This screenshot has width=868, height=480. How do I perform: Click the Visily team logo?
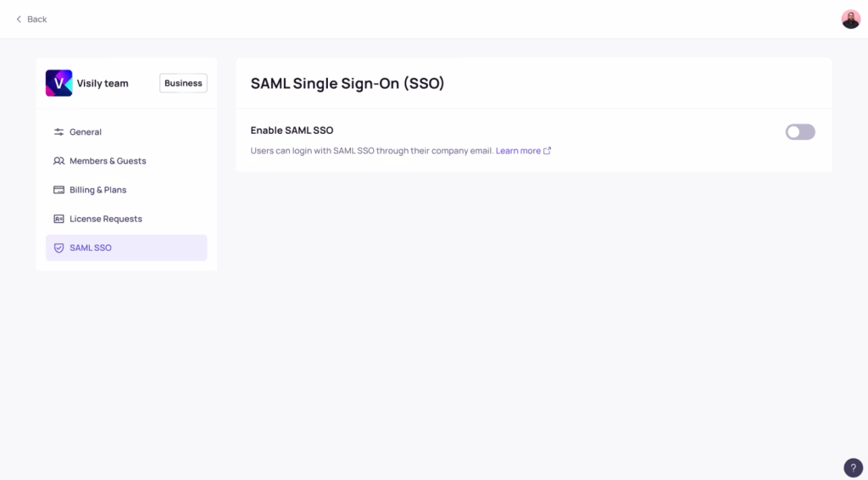pyautogui.click(x=58, y=83)
